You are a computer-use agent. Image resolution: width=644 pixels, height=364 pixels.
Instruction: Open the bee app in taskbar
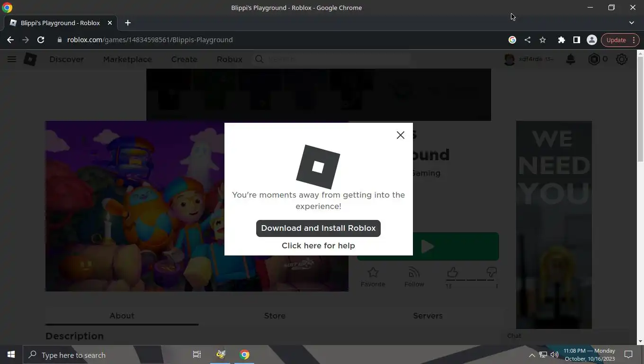[x=221, y=355]
